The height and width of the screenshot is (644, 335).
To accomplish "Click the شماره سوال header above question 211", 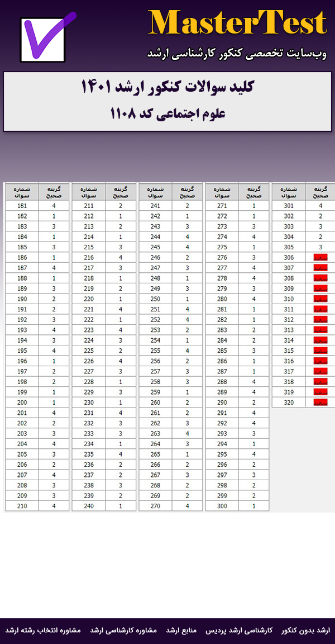I will (x=89, y=192).
